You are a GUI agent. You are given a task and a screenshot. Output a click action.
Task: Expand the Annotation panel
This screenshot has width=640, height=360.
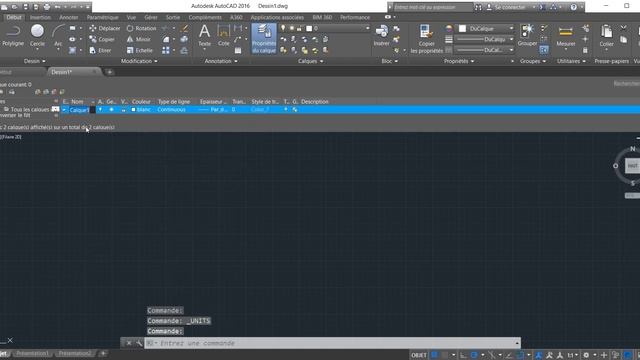pos(221,61)
